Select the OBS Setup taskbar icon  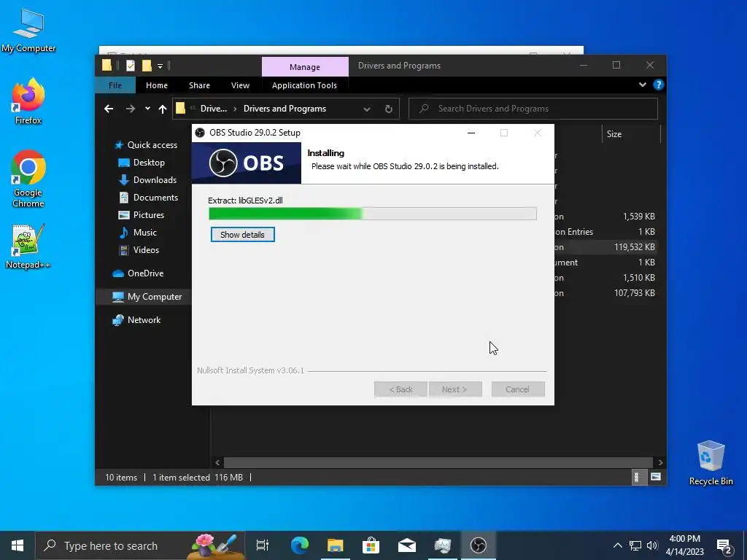[x=479, y=545]
